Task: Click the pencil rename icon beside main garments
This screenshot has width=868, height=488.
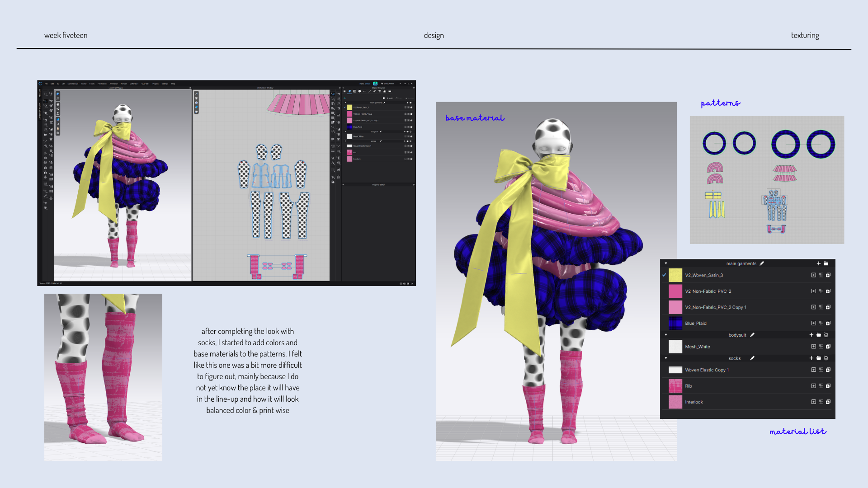Action: tap(762, 263)
